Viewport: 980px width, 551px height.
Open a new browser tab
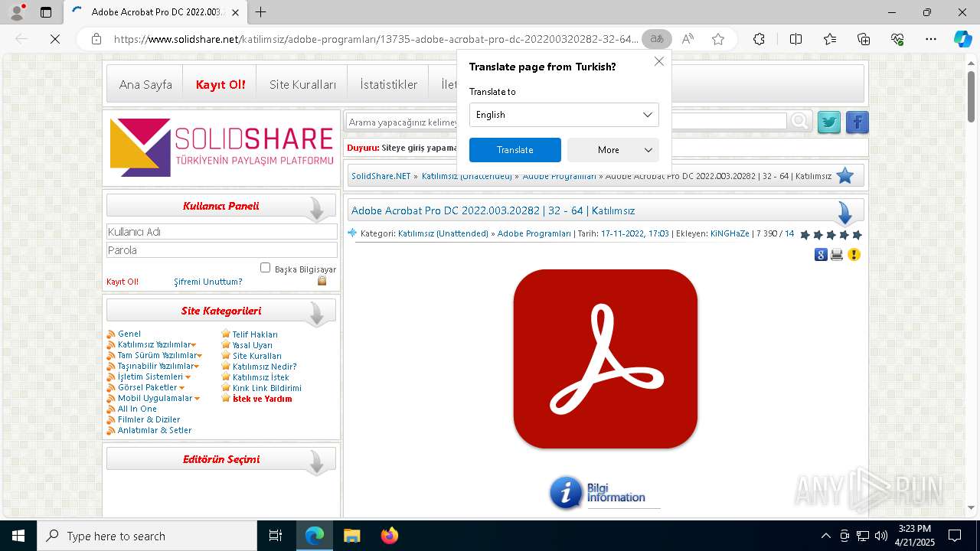pos(261,12)
